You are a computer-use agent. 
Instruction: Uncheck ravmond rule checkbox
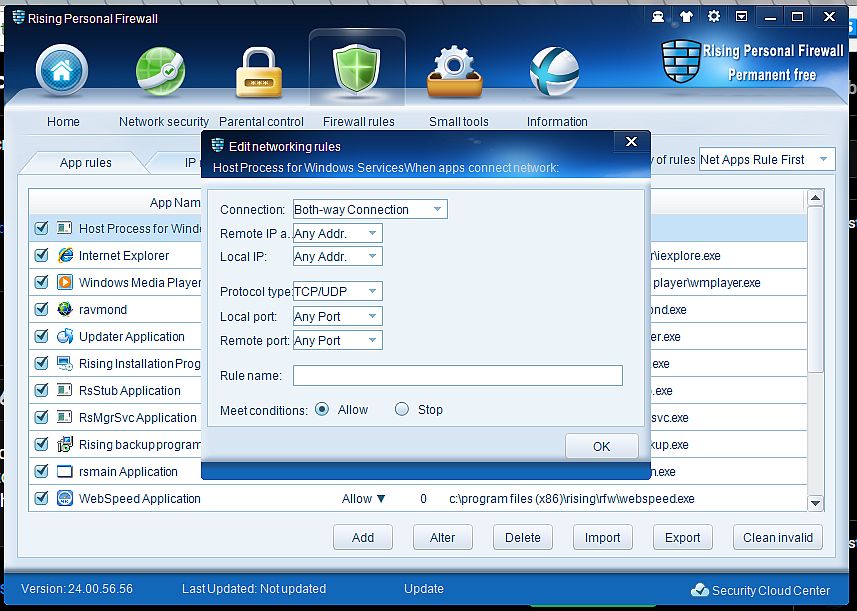(42, 309)
